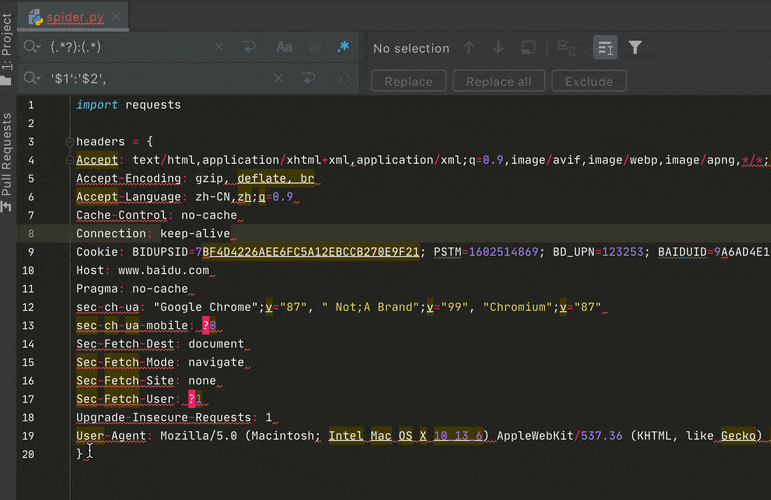The image size is (771, 500).
Task: Collapse the headers block at line 3
Action: 69,142
